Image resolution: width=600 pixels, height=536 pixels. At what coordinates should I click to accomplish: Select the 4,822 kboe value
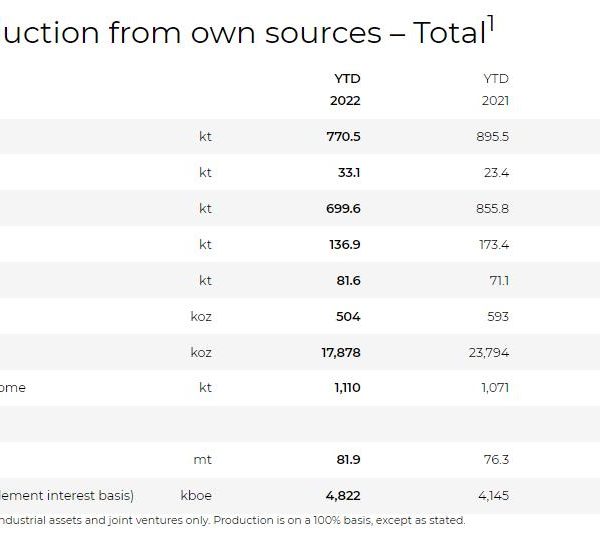[343, 496]
